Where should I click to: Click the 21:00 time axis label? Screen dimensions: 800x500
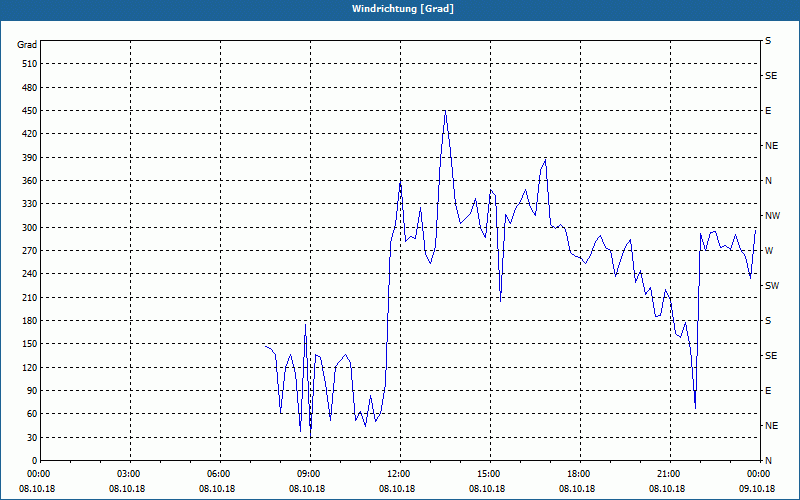tap(669, 474)
